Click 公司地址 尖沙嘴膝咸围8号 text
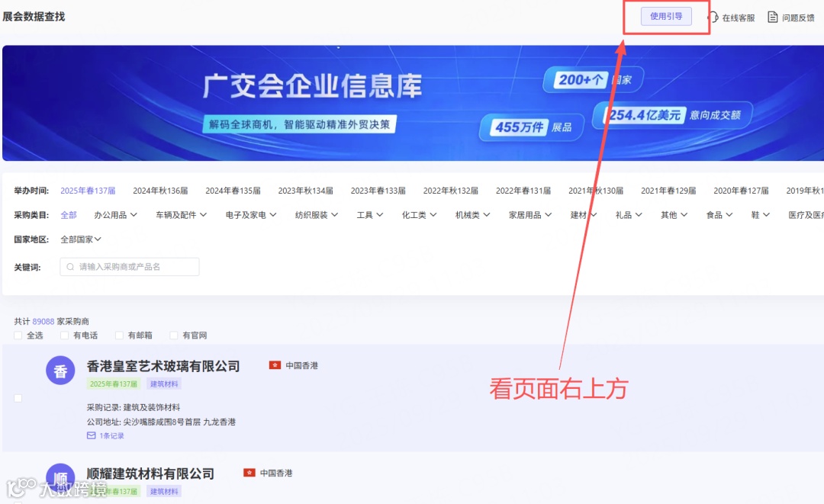Image resolution: width=824 pixels, height=504 pixels. [161, 422]
